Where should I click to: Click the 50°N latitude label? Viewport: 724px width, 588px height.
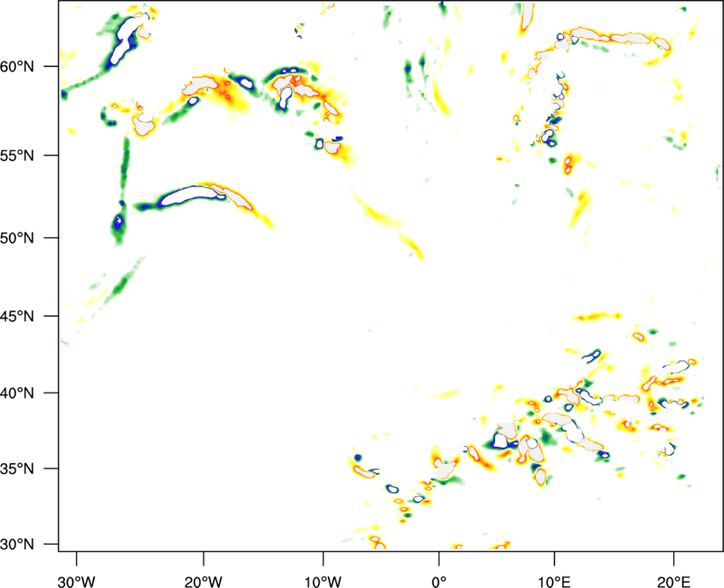[16, 238]
